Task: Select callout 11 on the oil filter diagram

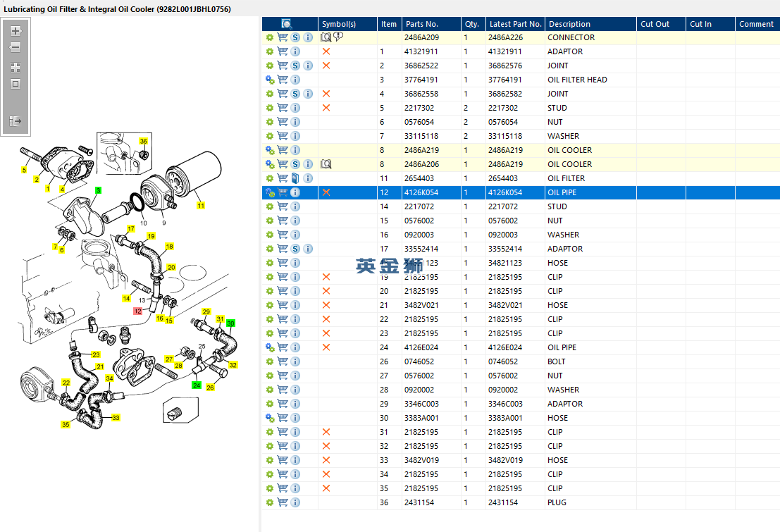Action: click(201, 206)
